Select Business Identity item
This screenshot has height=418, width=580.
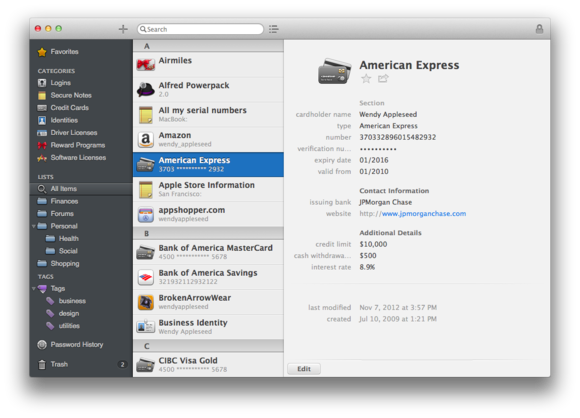(208, 327)
